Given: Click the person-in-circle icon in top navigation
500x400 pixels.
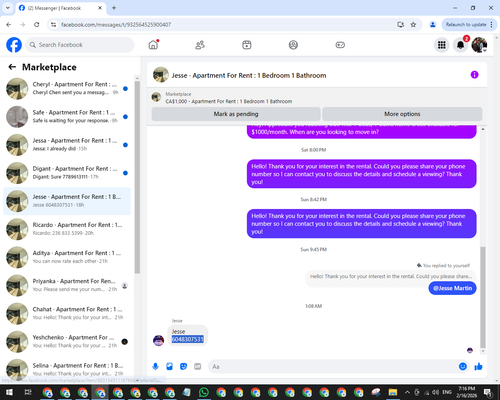Looking at the screenshot, I should click(293, 45).
